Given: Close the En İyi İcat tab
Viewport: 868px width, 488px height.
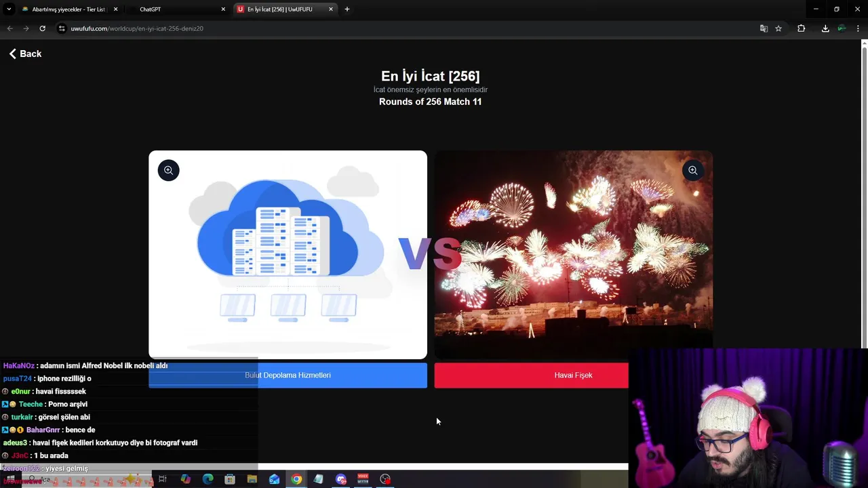Looking at the screenshot, I should [x=331, y=9].
